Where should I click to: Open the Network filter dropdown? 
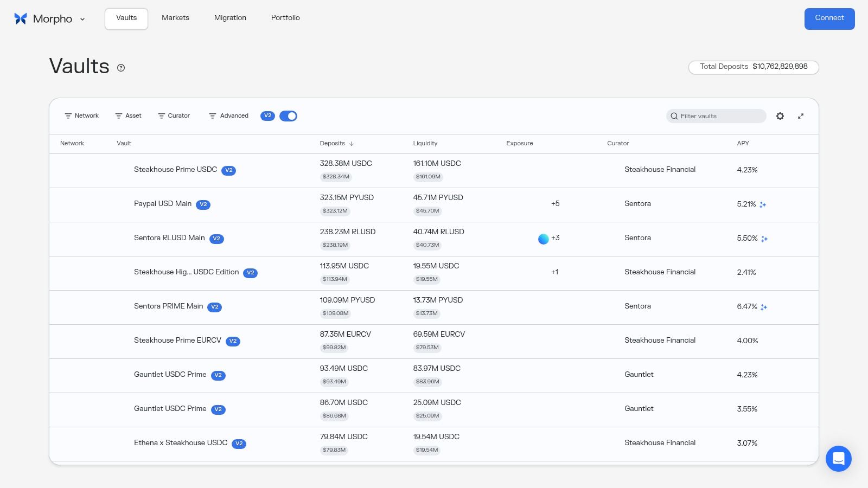[x=81, y=116]
